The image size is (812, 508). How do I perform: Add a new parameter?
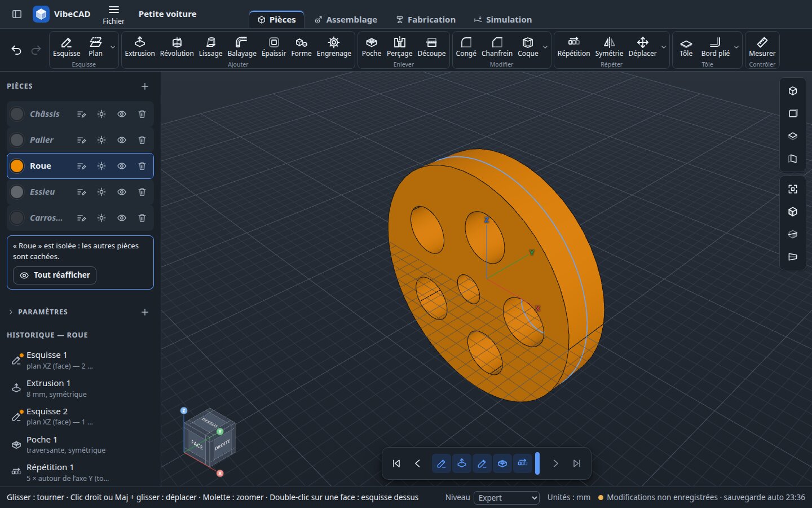[x=145, y=312]
